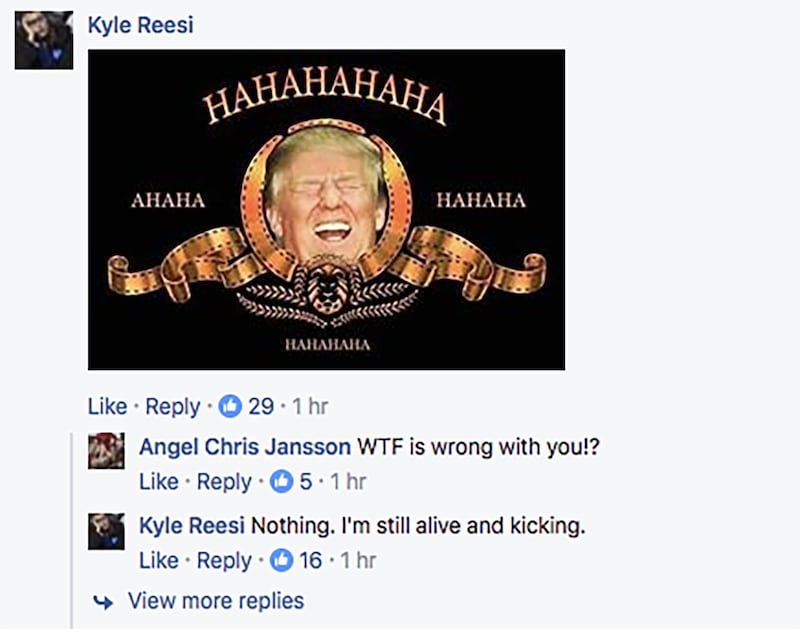The image size is (800, 629).
Task: Visit the Angel Chris Jansson profile name link
Action: [244, 446]
